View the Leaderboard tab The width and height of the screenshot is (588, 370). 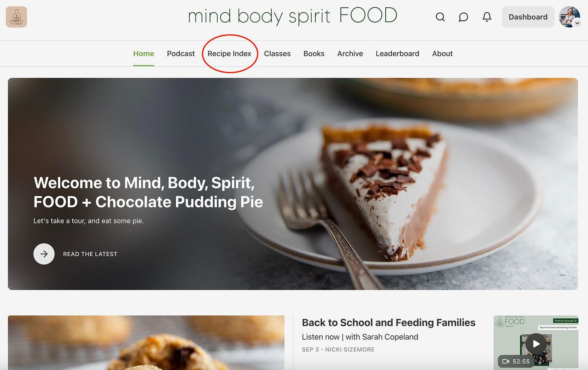pyautogui.click(x=397, y=54)
